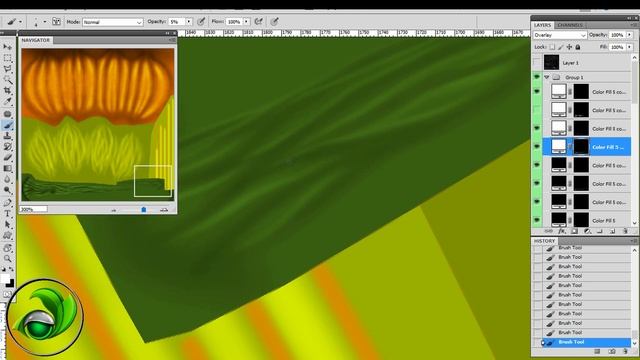Hide the Group 1 folder

coord(537,77)
